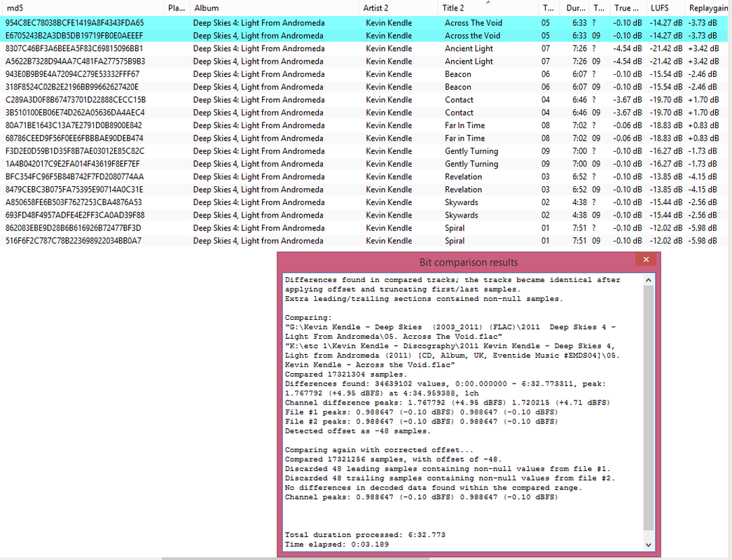Select row with md5 954C8EC78038BCFE1419A8F4343FDA65
732x560 pixels.
364,23
